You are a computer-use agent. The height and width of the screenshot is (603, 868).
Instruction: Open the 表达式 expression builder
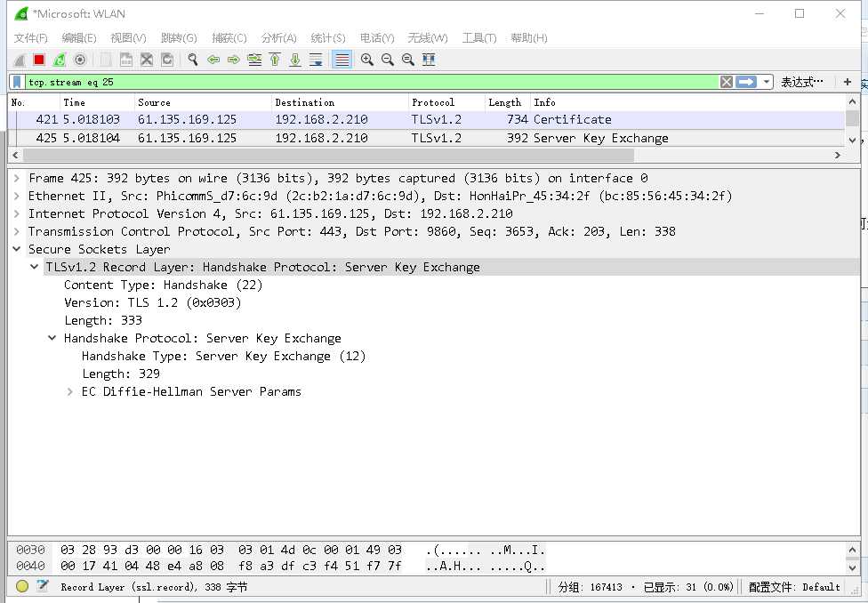801,82
